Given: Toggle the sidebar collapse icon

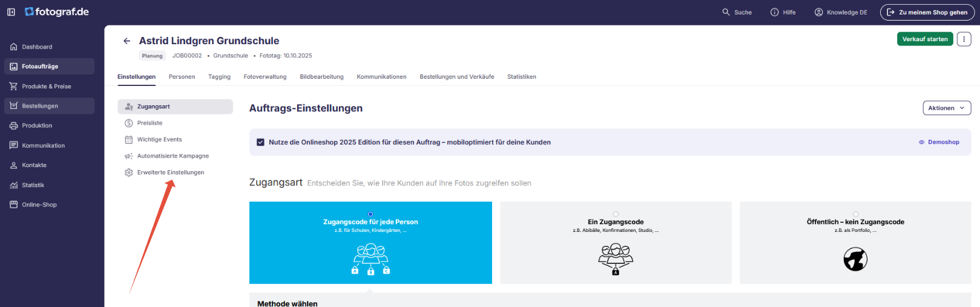Looking at the screenshot, I should coord(11,12).
